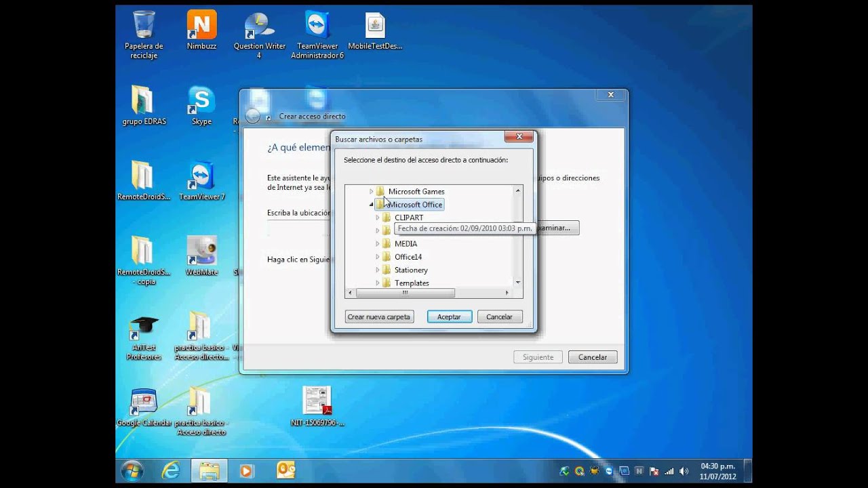
Task: Expand the Stationery folder node
Action: [378, 270]
